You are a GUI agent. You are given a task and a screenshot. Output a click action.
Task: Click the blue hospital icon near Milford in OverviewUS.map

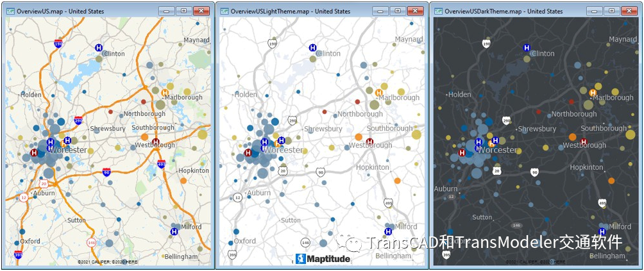click(174, 232)
